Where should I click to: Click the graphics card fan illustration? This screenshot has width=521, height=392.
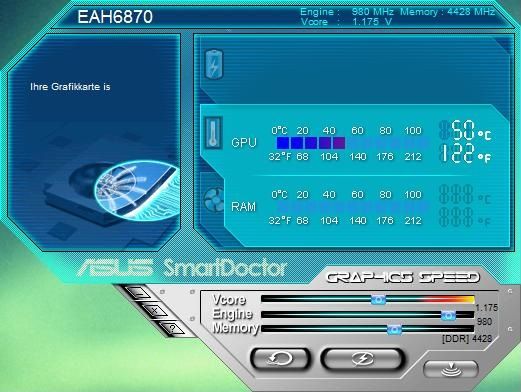point(124,190)
